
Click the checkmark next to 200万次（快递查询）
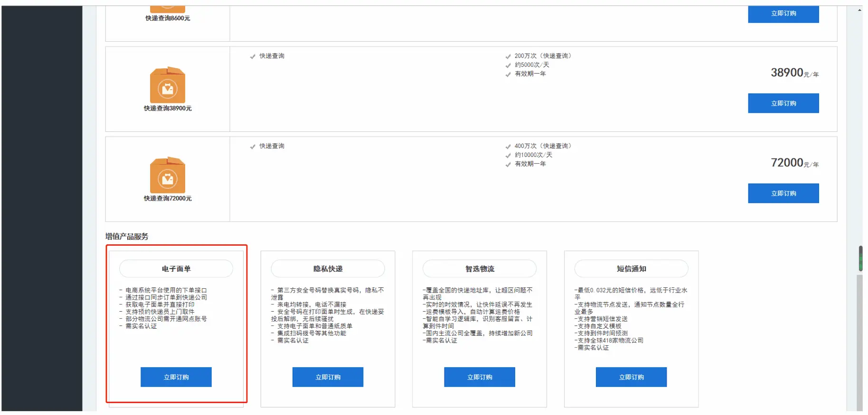point(508,56)
